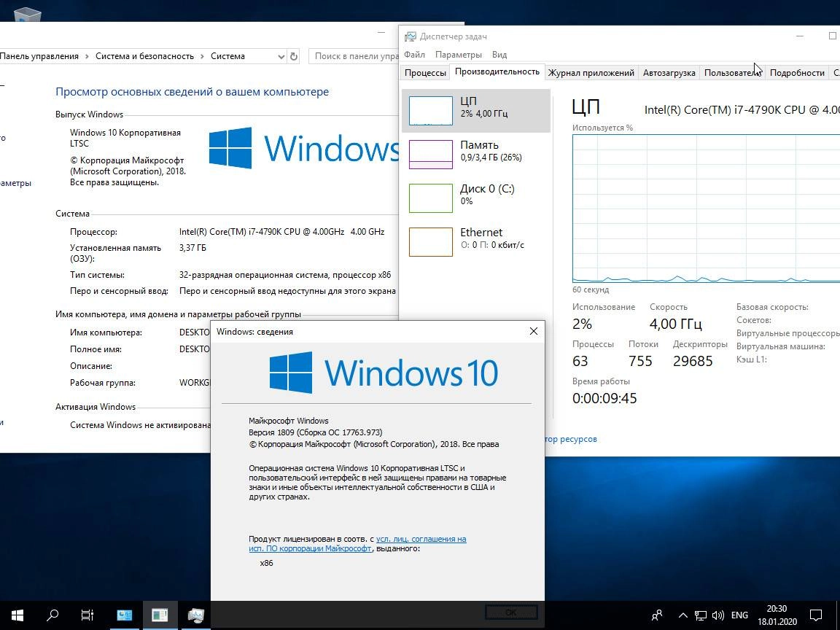Open taskbar search magnifier

[x=52, y=615]
